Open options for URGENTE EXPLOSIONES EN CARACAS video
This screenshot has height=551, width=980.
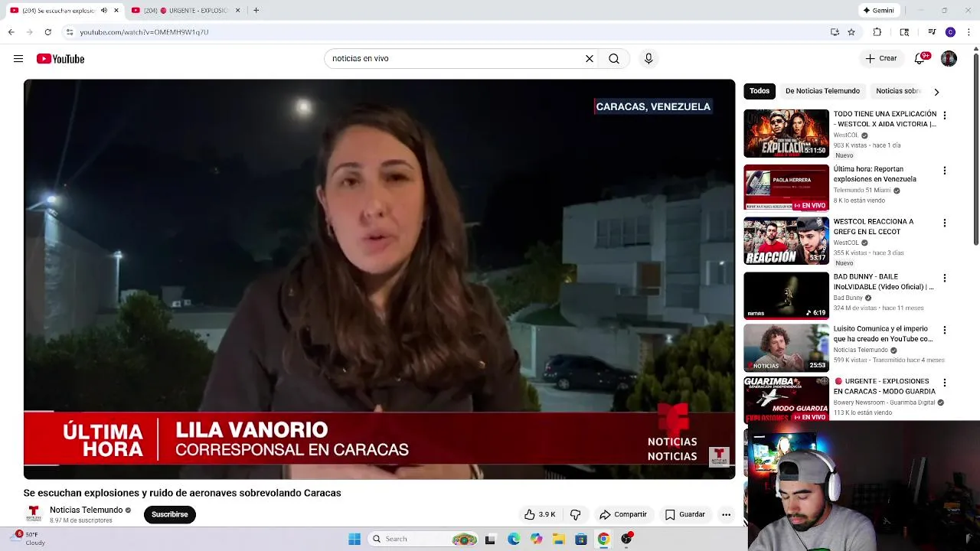944,383
